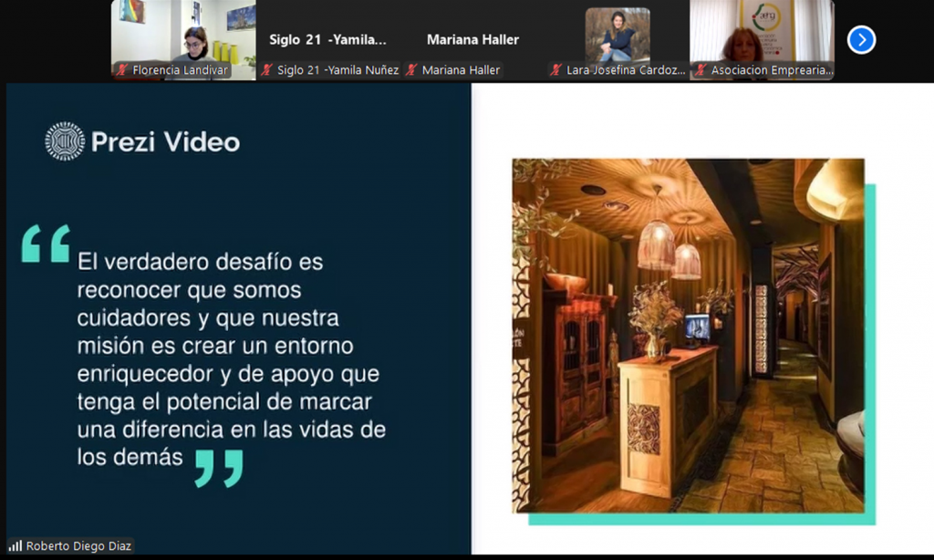Click Asociacion Empresaria's muted microphone icon

pyautogui.click(x=701, y=69)
